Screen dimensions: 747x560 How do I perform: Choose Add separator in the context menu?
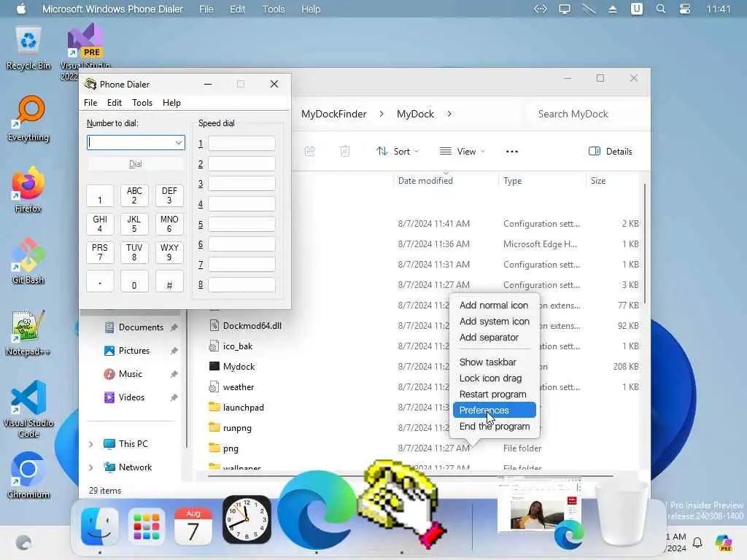pyautogui.click(x=495, y=337)
